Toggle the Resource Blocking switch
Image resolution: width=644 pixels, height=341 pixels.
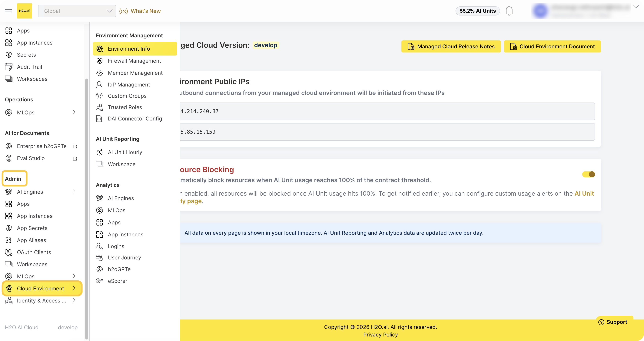click(x=588, y=174)
